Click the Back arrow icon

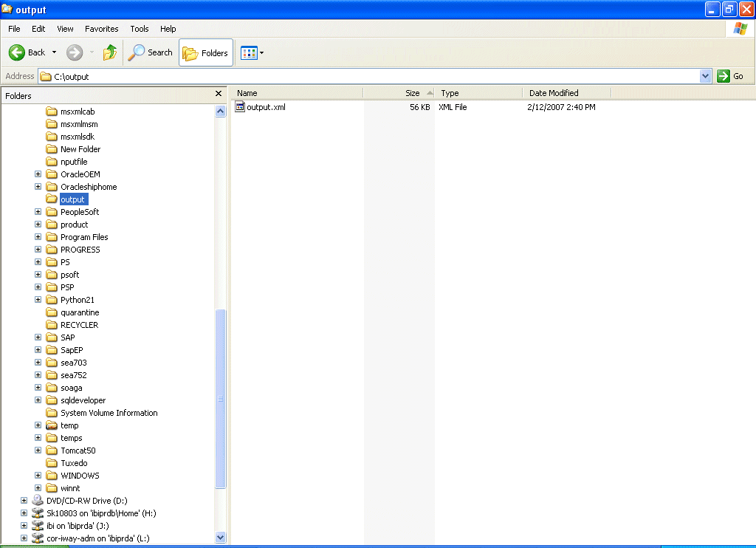click(x=17, y=52)
